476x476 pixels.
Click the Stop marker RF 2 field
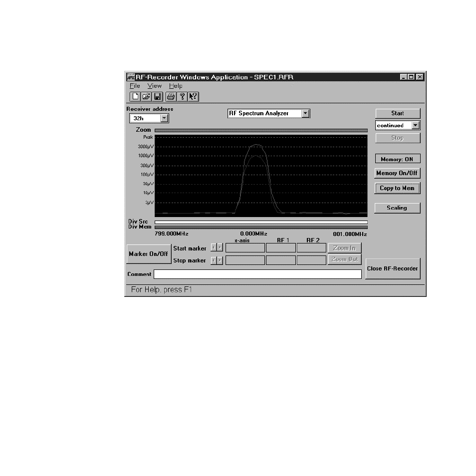[311, 260]
